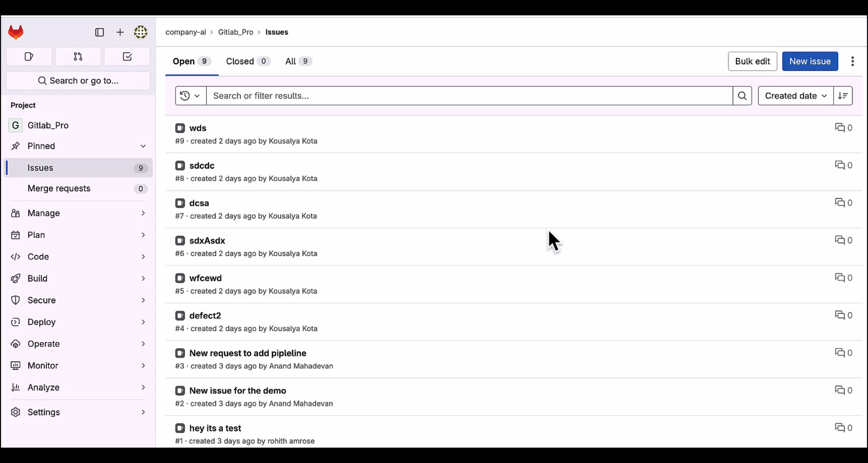Toggle sort direction icon
The width and height of the screenshot is (868, 463).
843,96
